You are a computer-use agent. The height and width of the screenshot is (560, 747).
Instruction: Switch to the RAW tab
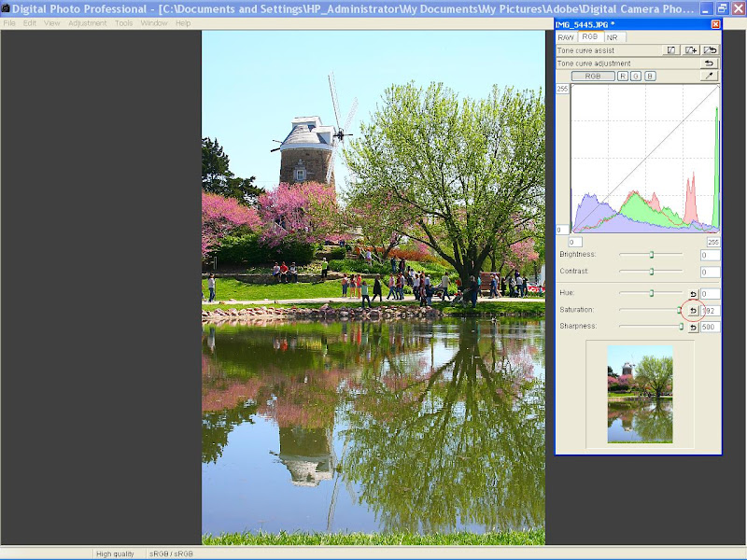[x=567, y=37]
